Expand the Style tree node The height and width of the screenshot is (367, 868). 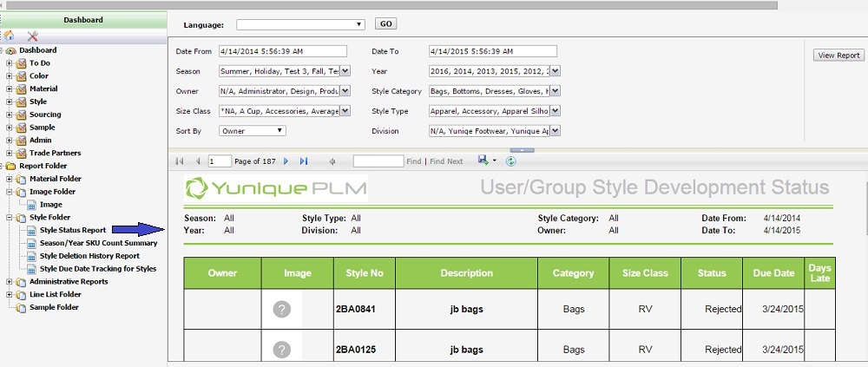(x=9, y=102)
